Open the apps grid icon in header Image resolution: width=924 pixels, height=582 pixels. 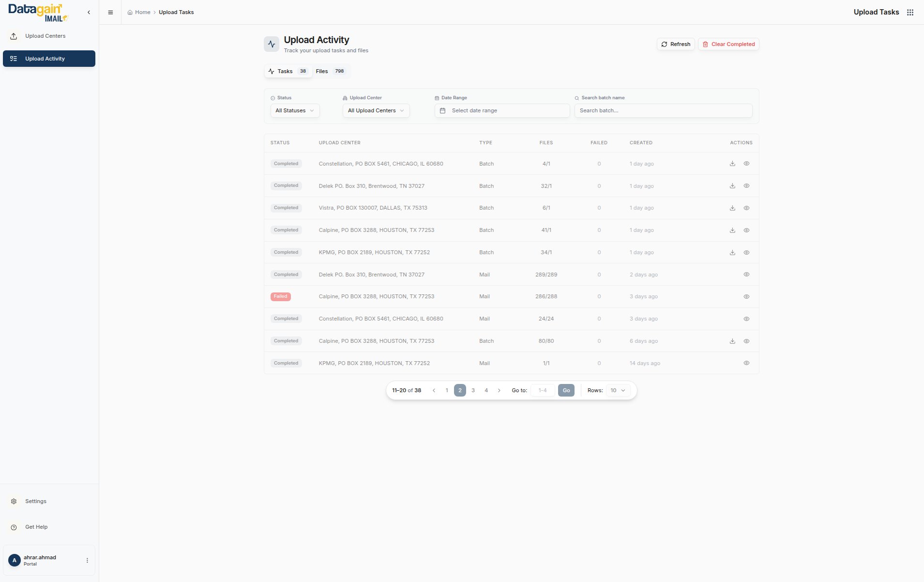pos(910,13)
